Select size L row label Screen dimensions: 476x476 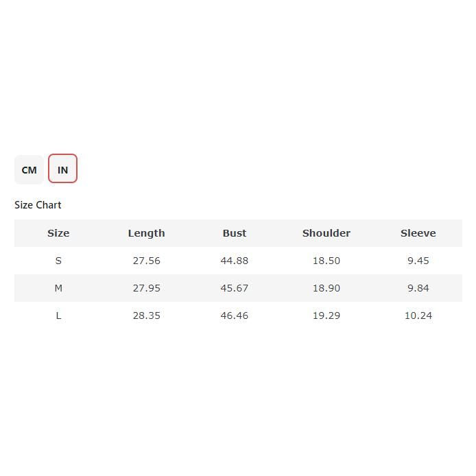(58, 316)
